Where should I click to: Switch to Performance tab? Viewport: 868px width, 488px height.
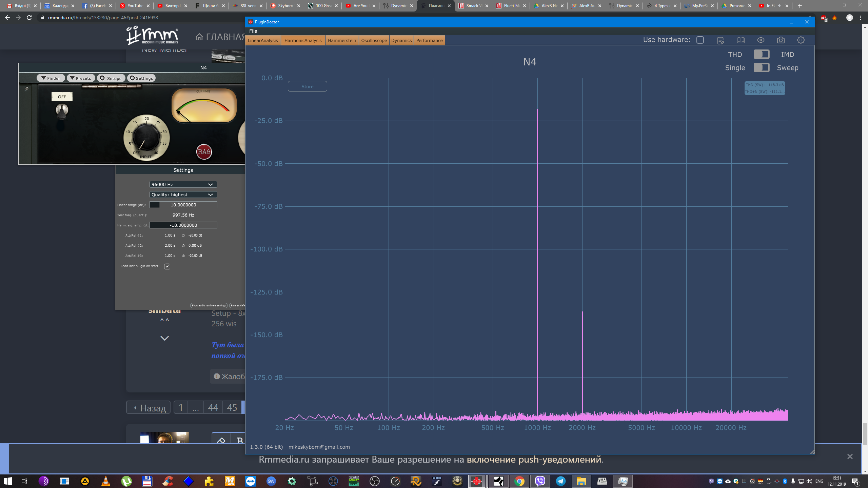429,40
